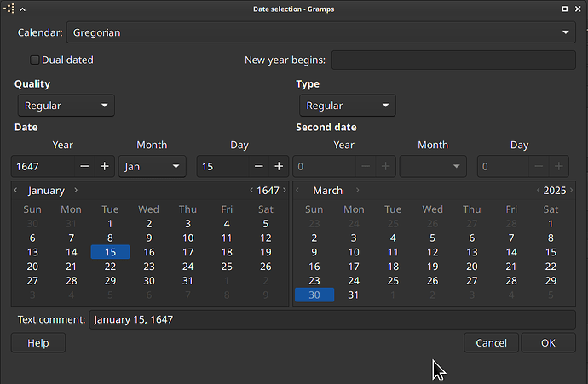Decrement the Date day value
This screenshot has width=588, height=384.
click(259, 166)
